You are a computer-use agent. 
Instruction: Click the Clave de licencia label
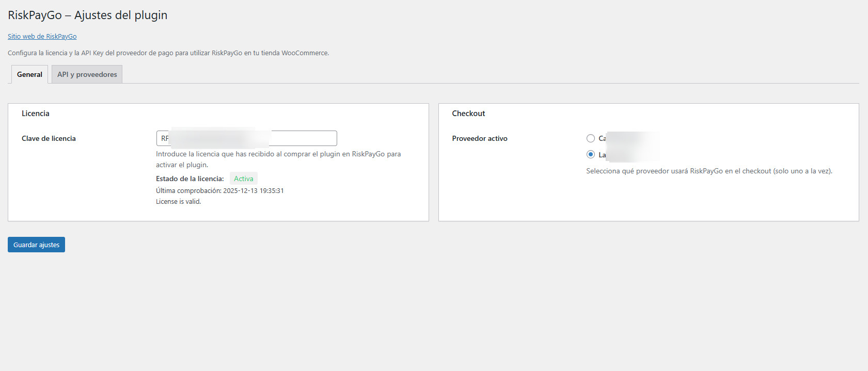(x=49, y=138)
